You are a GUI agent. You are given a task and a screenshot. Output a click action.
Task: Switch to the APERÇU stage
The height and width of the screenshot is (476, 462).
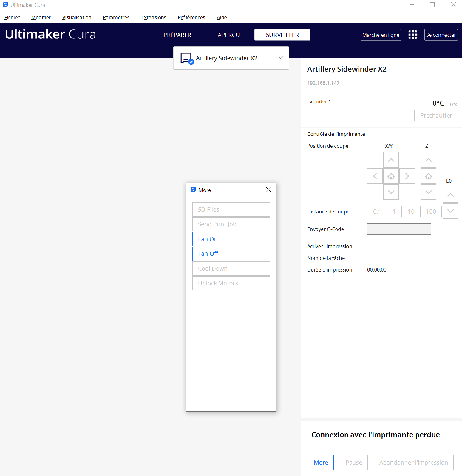228,35
